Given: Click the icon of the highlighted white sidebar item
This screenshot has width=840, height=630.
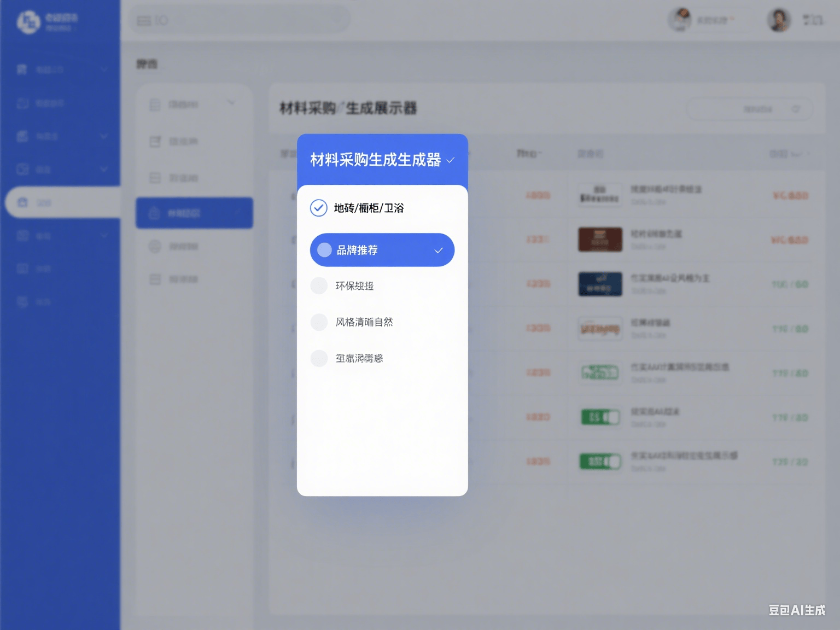Looking at the screenshot, I should 22,202.
